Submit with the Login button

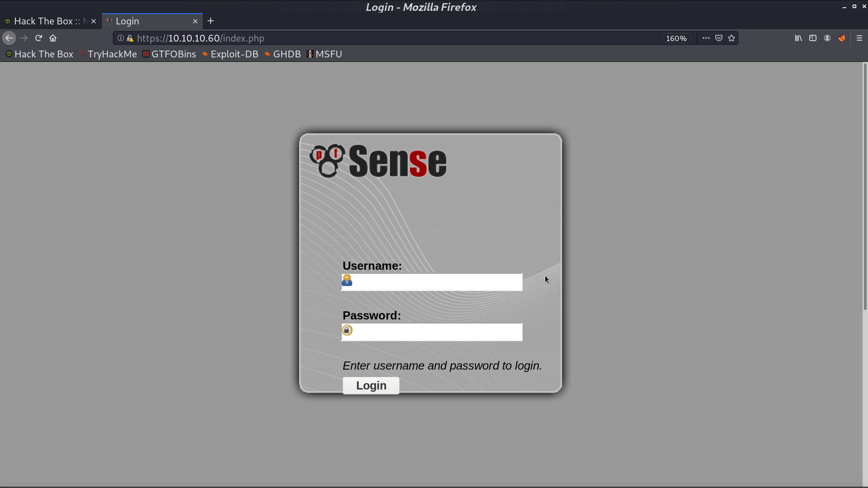point(371,386)
